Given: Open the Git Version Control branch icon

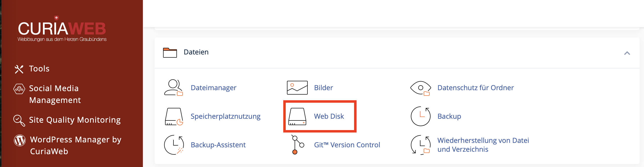Looking at the screenshot, I should point(298,145).
